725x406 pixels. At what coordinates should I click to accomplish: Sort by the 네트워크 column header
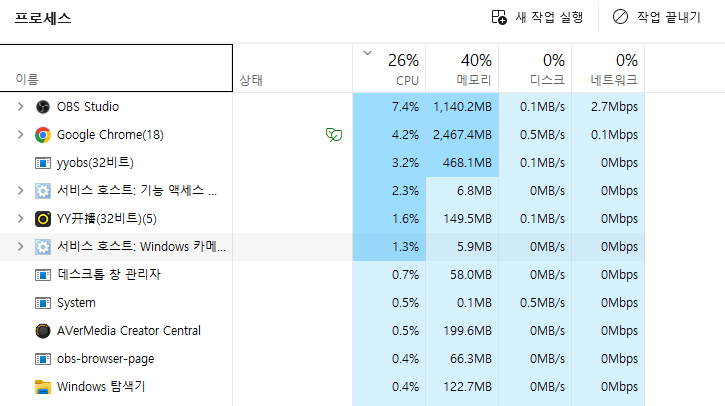(608, 68)
